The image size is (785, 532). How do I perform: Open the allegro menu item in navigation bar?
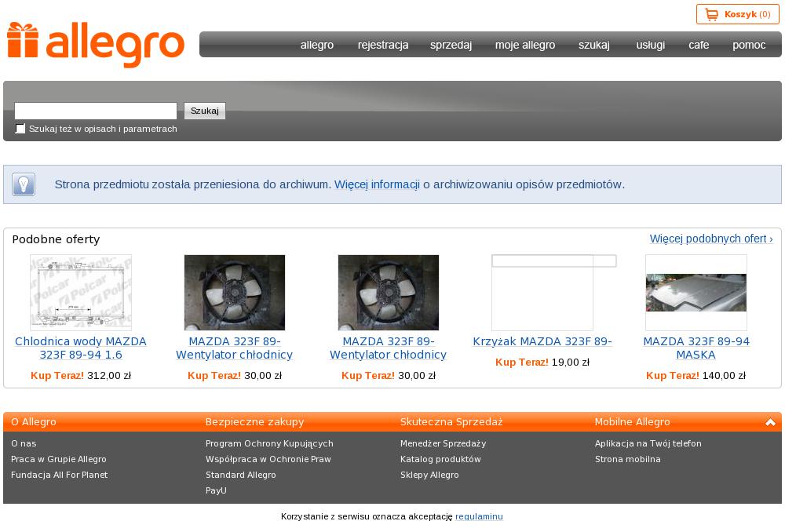[317, 45]
